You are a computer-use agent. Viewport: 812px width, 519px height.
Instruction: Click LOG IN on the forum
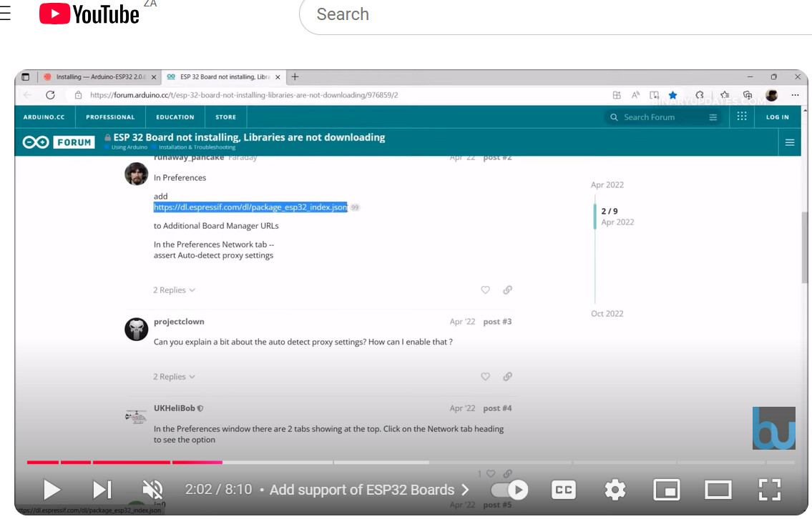point(778,117)
